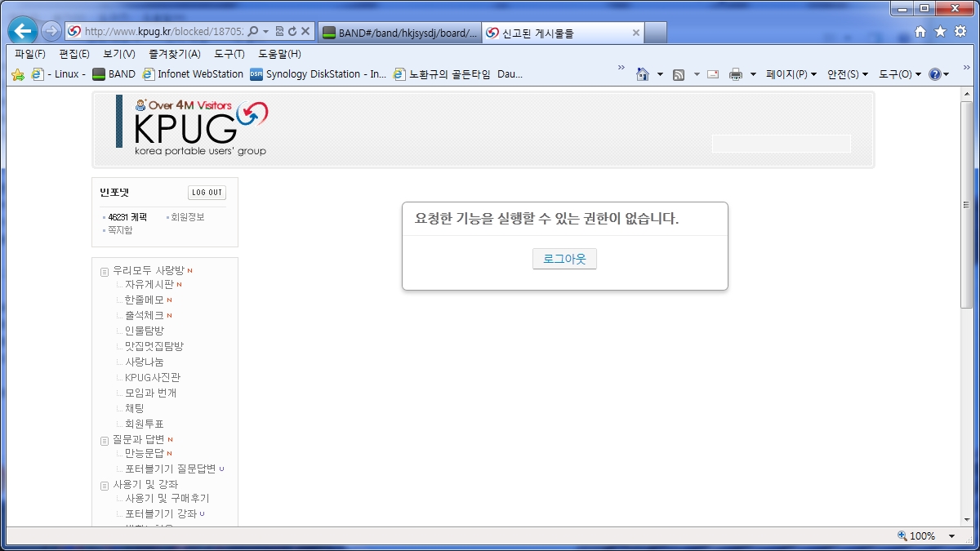Viewport: 980px width, 551px height.
Task: Open the BAND favorites bar bookmark
Action: [114, 74]
